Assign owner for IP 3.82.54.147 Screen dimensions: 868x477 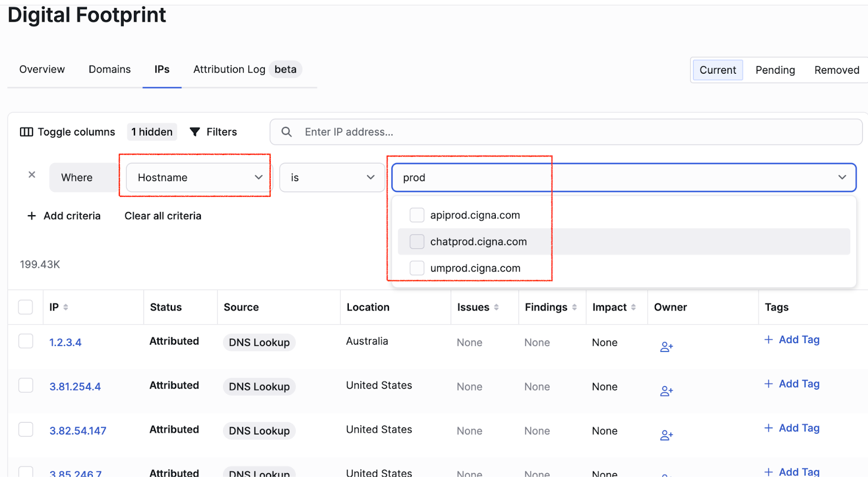click(x=666, y=435)
